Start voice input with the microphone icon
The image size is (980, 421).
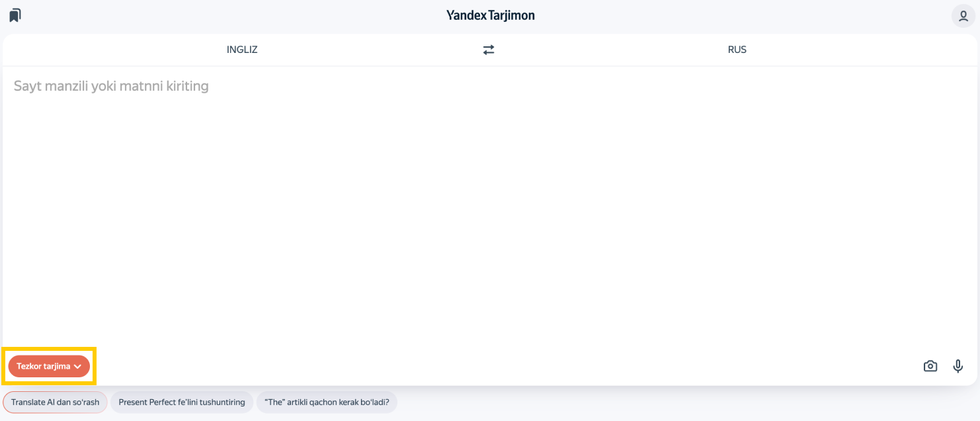click(958, 366)
